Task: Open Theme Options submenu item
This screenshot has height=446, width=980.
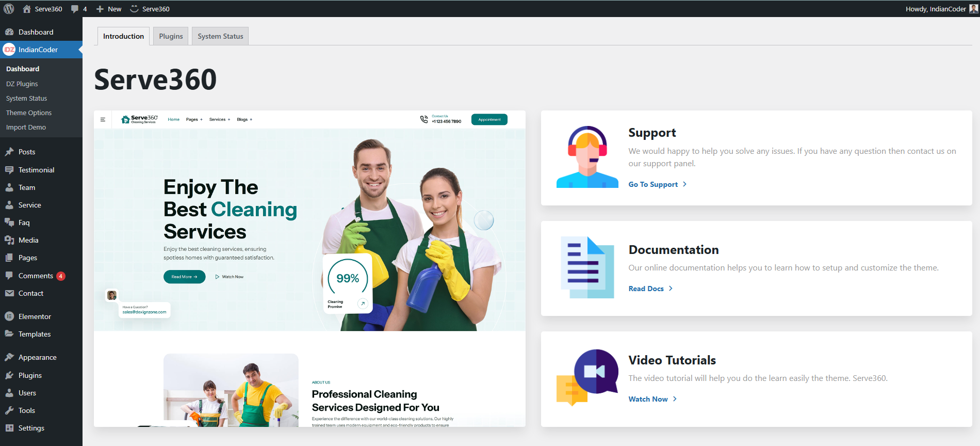Action: click(x=29, y=113)
